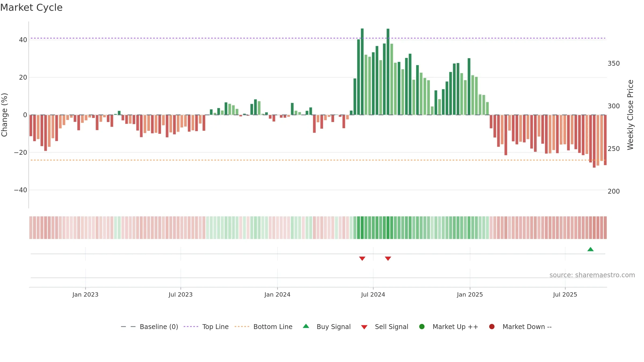Viewport: 644px width, 362px height.
Task: Click the −40 tick on left axis
Action: [x=20, y=190]
